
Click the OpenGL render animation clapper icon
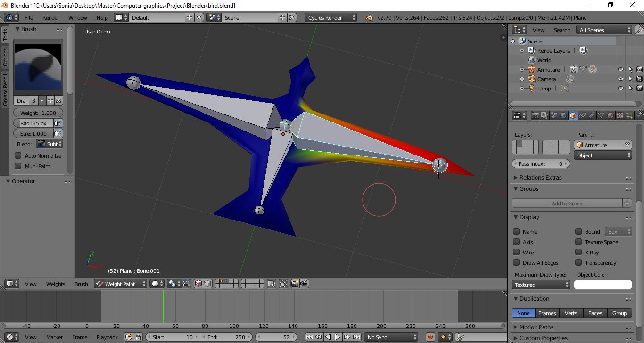[x=304, y=284]
